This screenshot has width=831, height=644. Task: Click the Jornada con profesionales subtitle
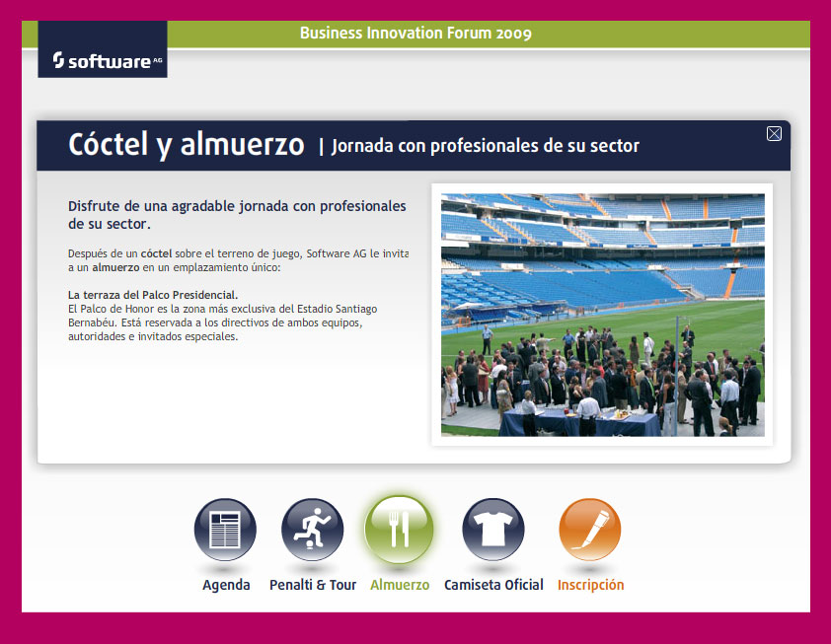coord(486,146)
